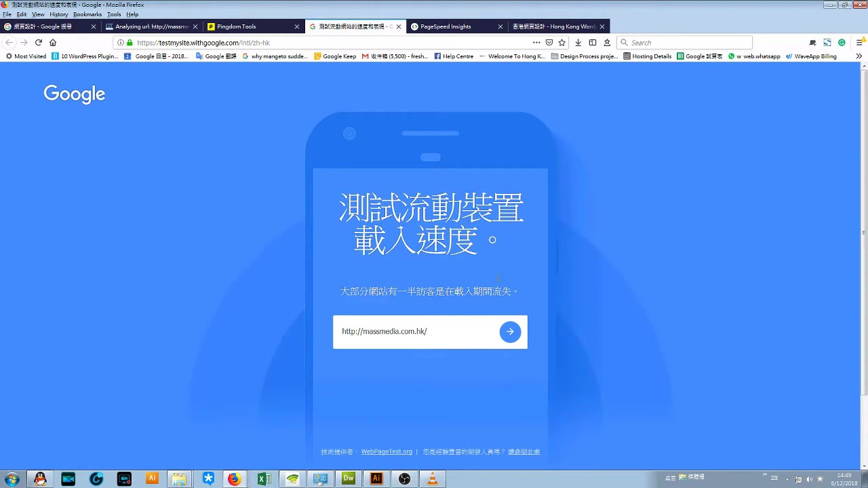Click the address bar URL
Image resolution: width=868 pixels, height=488 pixels.
pos(203,43)
